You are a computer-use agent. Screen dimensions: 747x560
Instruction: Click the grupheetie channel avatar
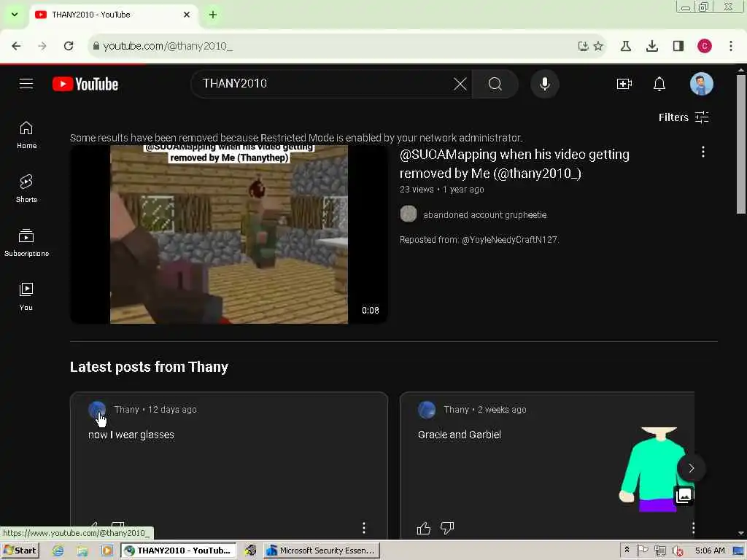(409, 214)
